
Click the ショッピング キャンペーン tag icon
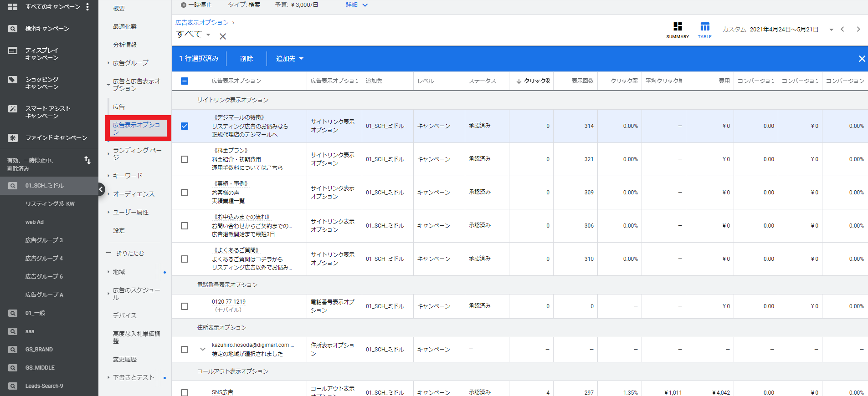pos(13,80)
